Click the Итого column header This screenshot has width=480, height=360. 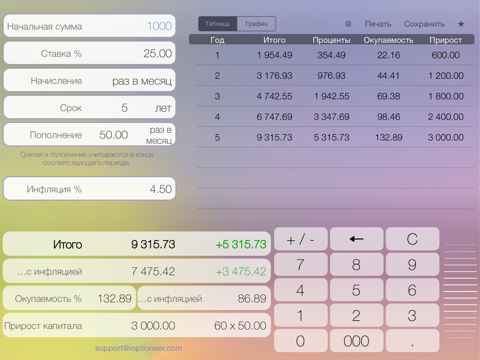coord(274,40)
